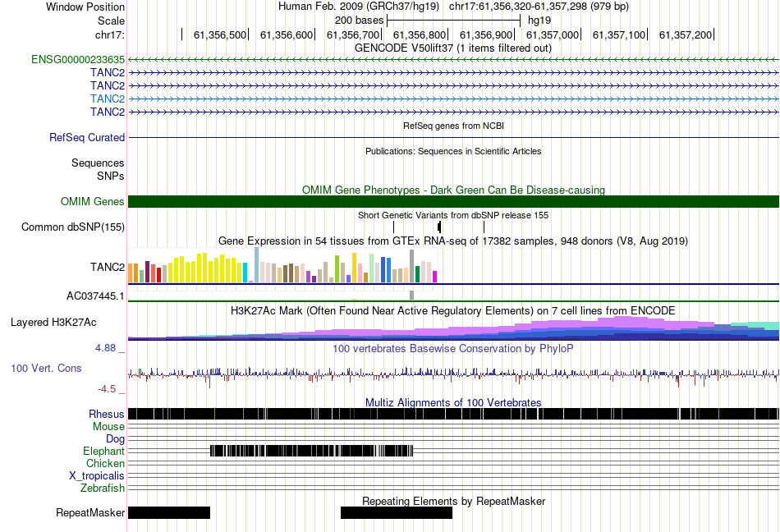Click the leftmost dbSNP variant tick
This screenshot has height=532, width=780.
point(393,227)
